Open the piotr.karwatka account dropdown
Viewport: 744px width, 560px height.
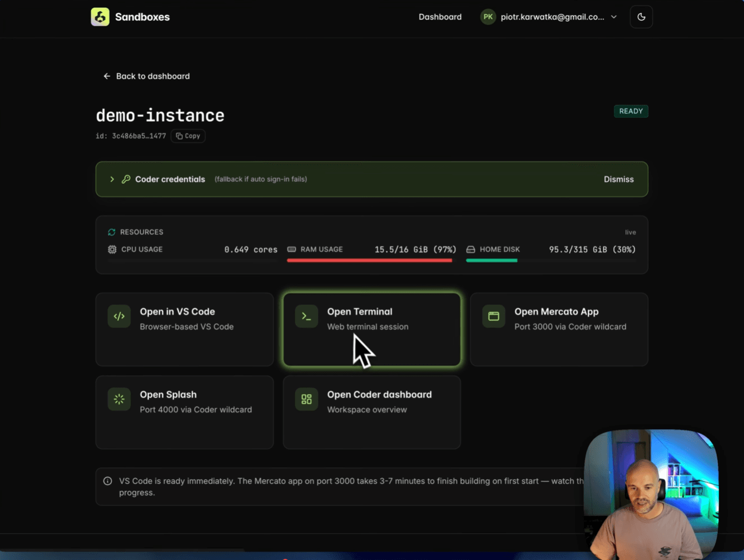(x=549, y=17)
